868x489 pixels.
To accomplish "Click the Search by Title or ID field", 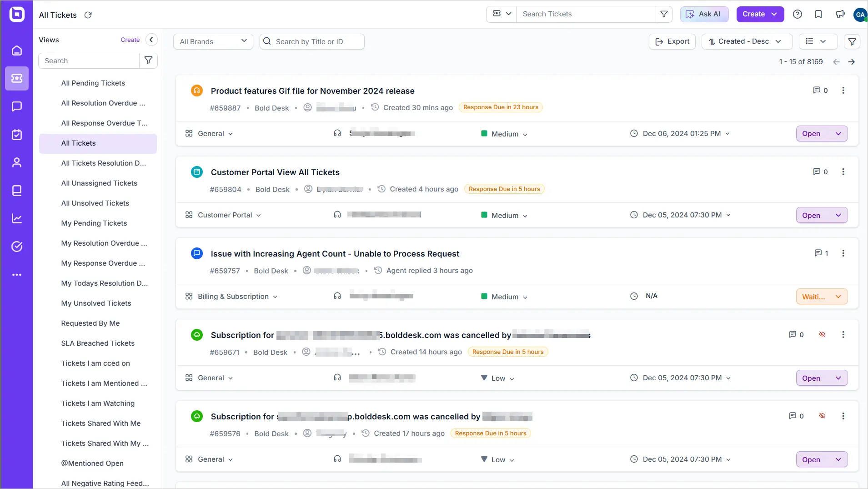I will (x=312, y=41).
